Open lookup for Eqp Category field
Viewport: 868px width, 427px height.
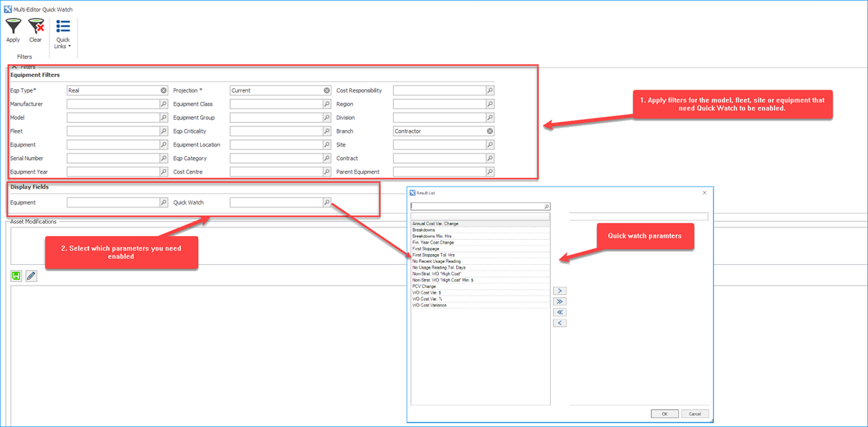pyautogui.click(x=326, y=159)
